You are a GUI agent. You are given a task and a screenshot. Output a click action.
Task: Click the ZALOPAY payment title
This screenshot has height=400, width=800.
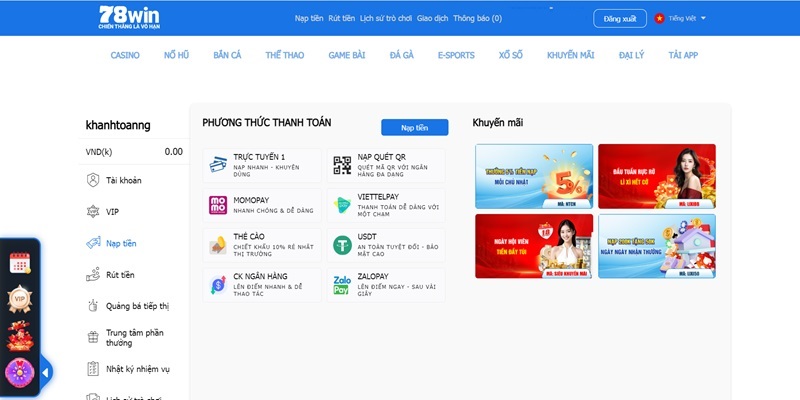tap(373, 277)
